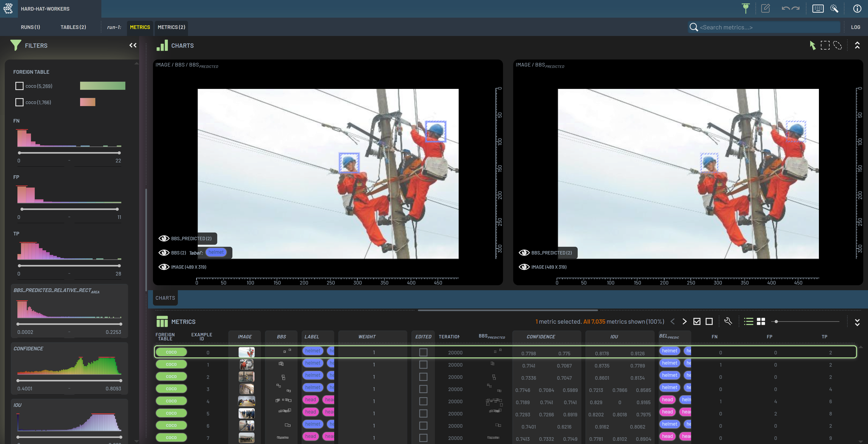Click the green pointer select tool
The image size is (868, 444).
pyautogui.click(x=812, y=45)
